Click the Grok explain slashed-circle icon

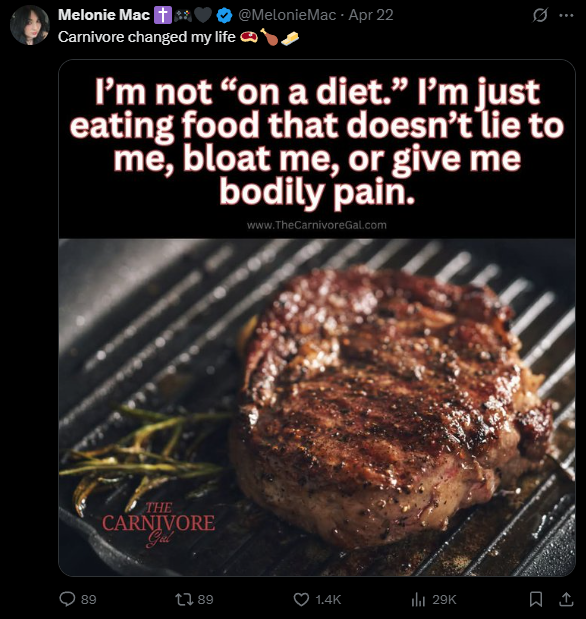540,15
